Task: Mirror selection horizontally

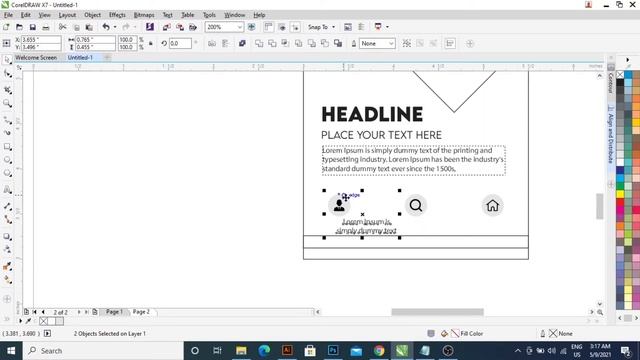Action: [212, 43]
